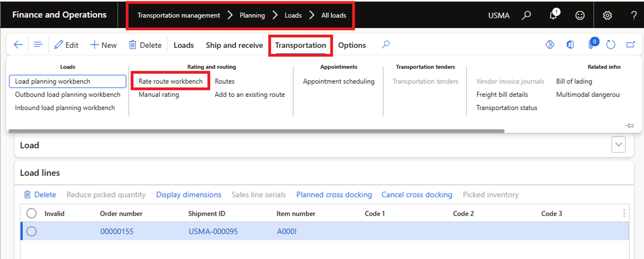The image size is (644, 259).
Task: Open the Transportation tab
Action: point(300,45)
